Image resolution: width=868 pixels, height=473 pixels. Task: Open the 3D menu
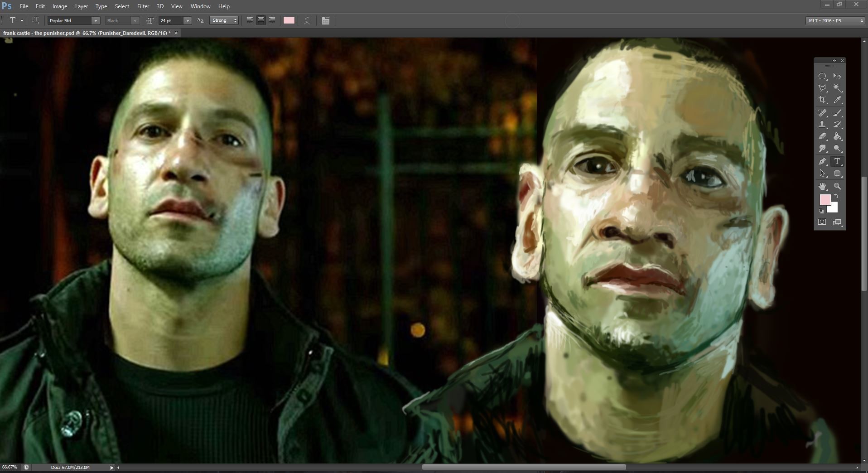tap(160, 6)
